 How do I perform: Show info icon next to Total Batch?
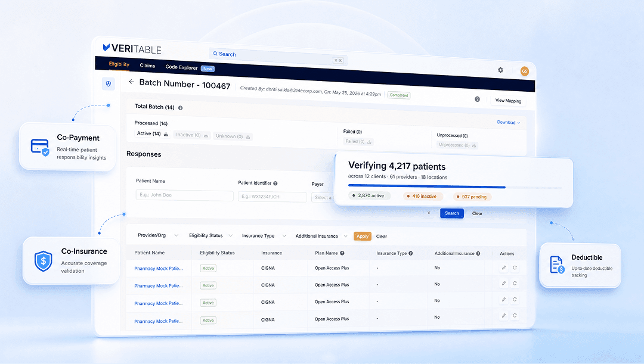tap(180, 108)
